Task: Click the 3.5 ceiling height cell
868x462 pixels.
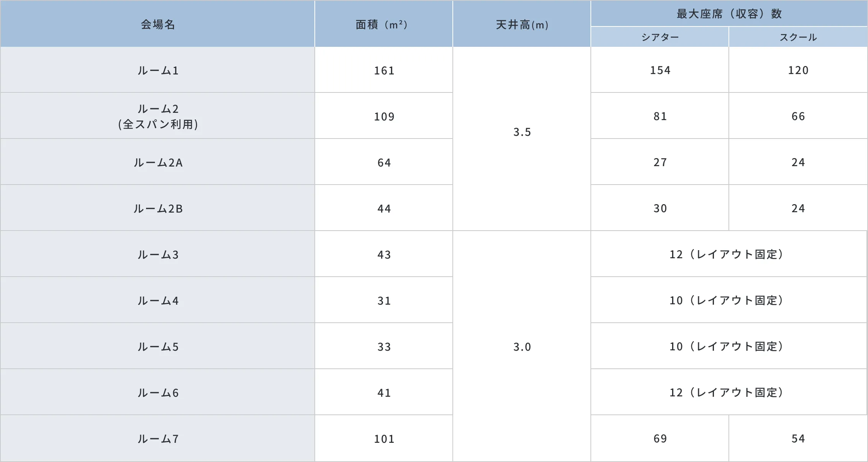Action: [x=522, y=132]
